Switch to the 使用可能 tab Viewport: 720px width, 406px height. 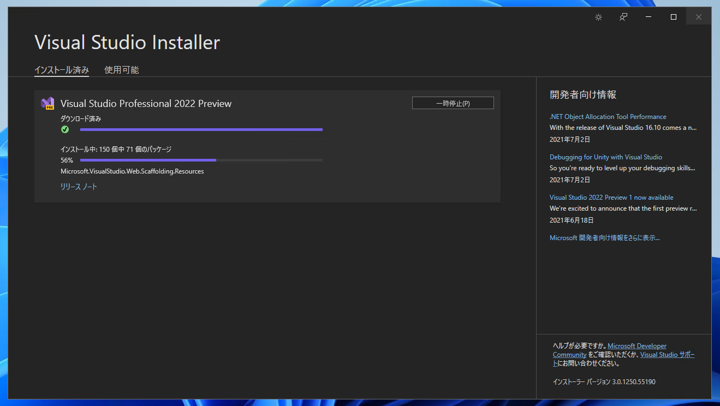(x=121, y=70)
